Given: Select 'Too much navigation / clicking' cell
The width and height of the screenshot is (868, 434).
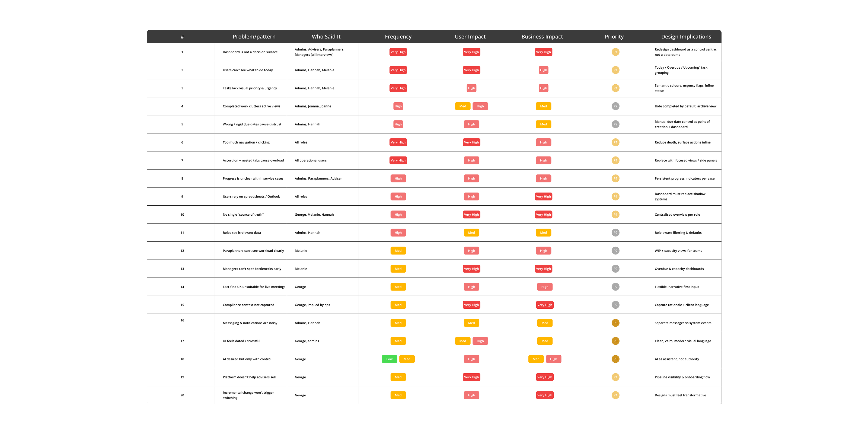Looking at the screenshot, I should (x=246, y=142).
